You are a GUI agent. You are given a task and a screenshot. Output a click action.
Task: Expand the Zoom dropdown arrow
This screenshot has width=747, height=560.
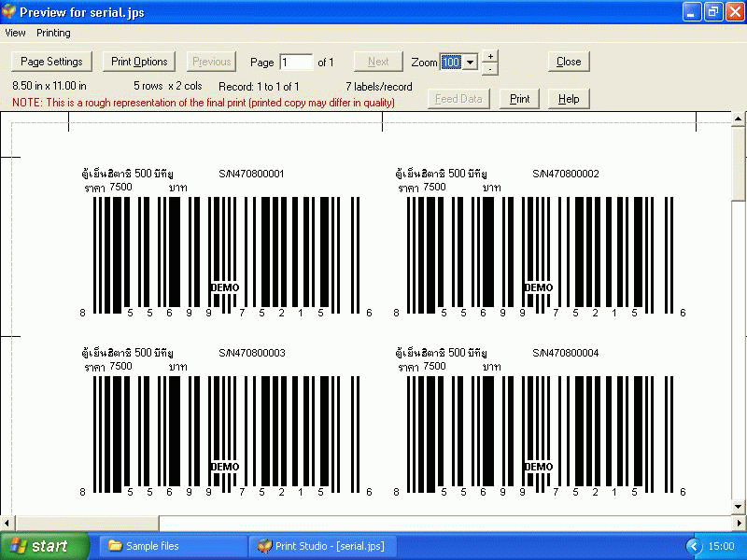470,62
